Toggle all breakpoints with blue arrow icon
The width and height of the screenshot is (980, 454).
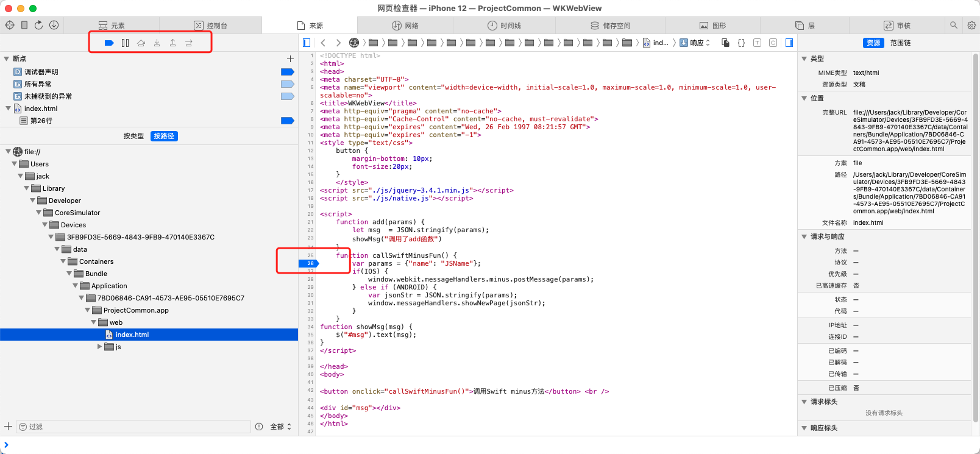[x=109, y=43]
